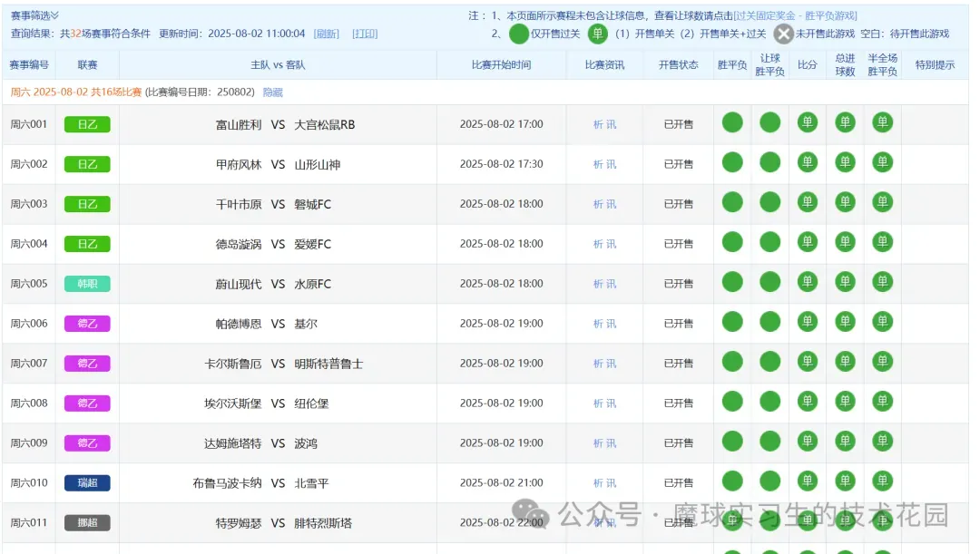Click the 半全场 单 icon for 周六010
980x554 pixels.
pyautogui.click(x=883, y=481)
